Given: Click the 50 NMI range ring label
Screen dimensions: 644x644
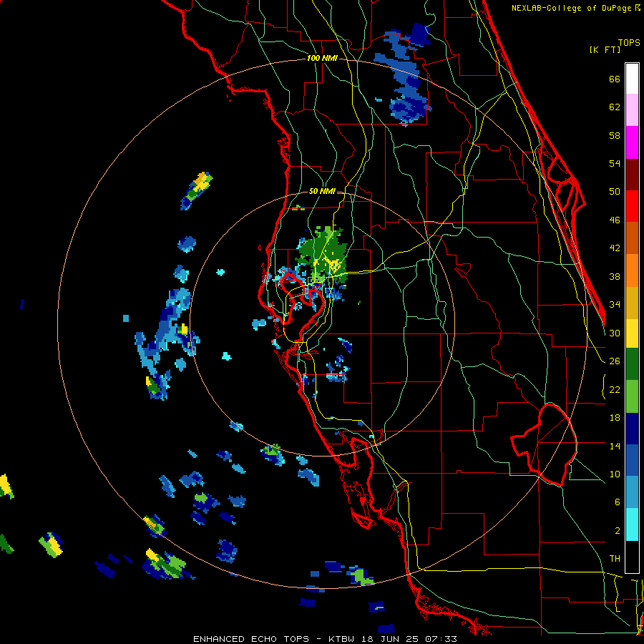Looking at the screenshot, I should (x=321, y=191).
